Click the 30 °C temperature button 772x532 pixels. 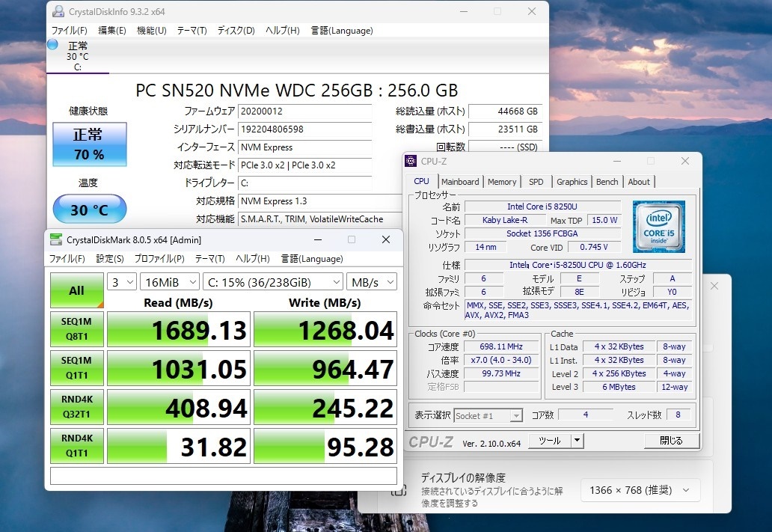pos(90,210)
